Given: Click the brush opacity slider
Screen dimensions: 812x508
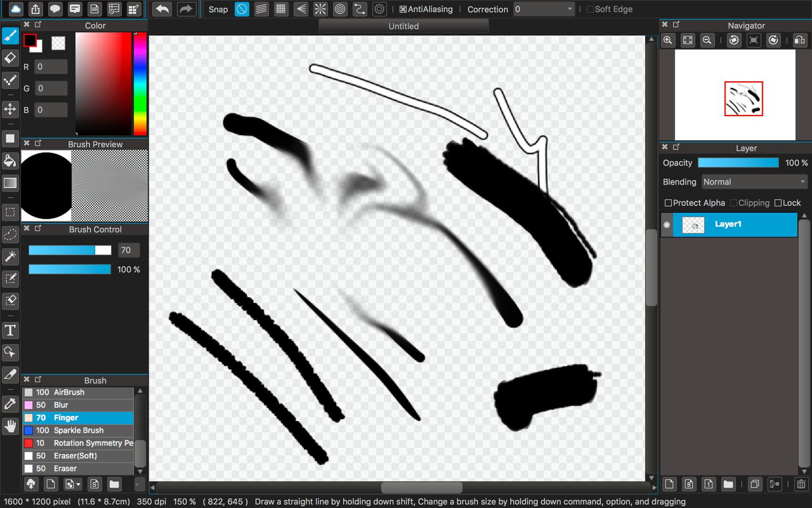Looking at the screenshot, I should pos(70,269).
